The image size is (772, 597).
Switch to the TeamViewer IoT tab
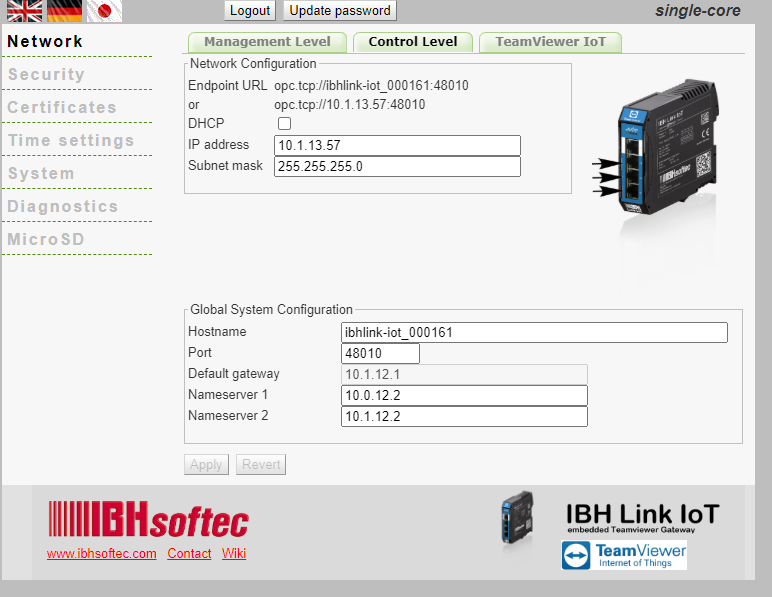pos(550,42)
